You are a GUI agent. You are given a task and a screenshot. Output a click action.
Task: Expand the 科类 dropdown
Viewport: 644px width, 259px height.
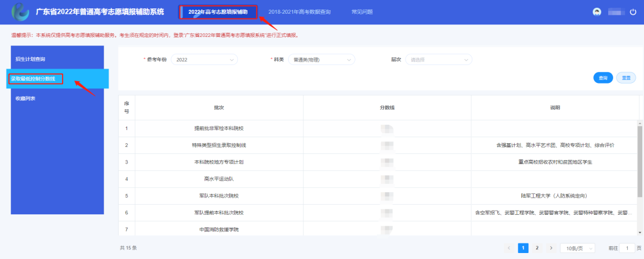click(321, 60)
